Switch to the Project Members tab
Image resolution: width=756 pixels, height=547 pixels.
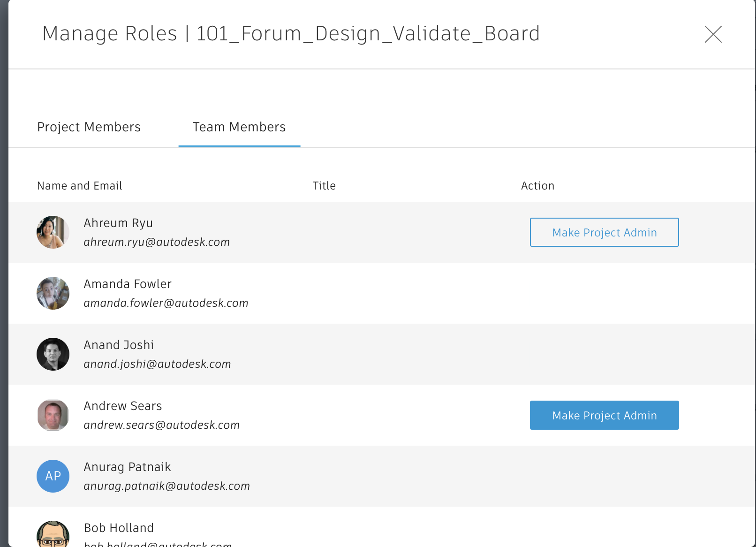click(89, 127)
